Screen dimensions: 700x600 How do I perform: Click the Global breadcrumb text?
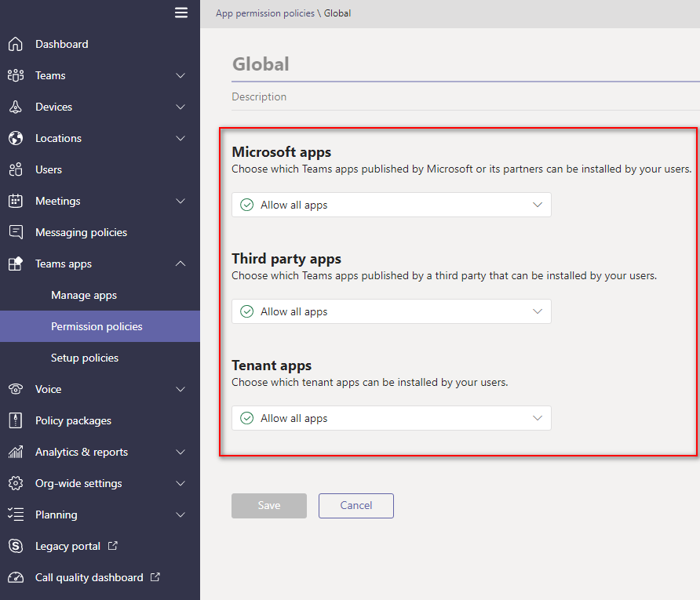point(337,13)
